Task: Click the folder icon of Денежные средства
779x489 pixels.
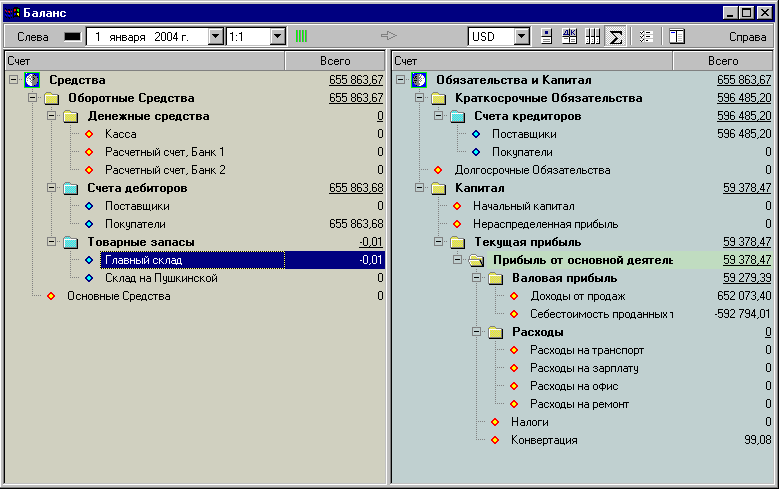Action: 71,116
